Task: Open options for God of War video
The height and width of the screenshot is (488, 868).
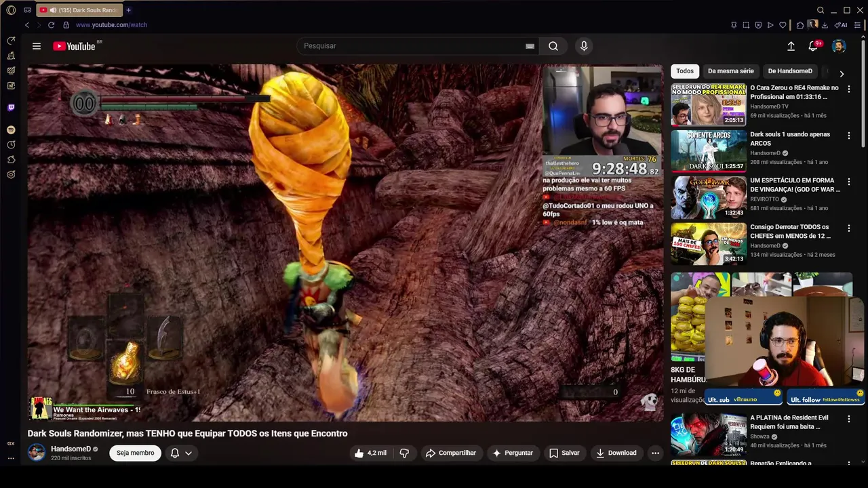Action: tap(848, 182)
